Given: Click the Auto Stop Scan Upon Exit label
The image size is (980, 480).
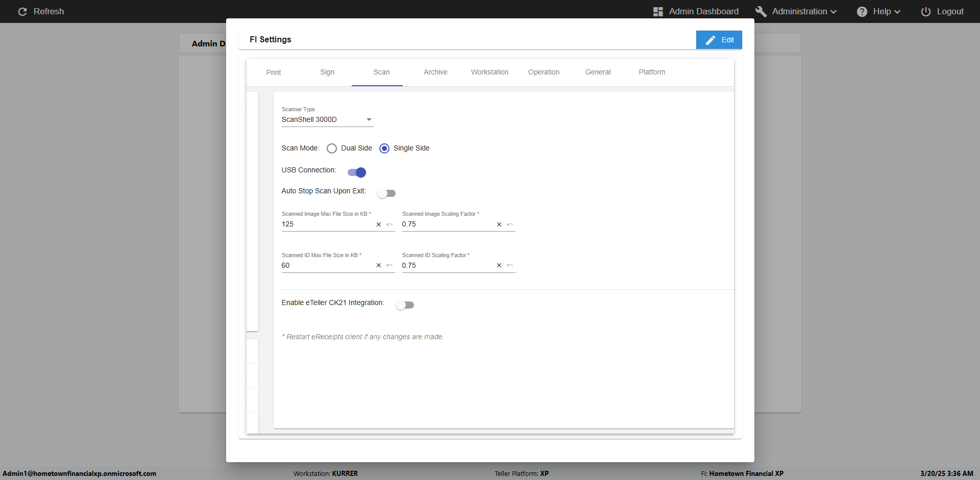Looking at the screenshot, I should (324, 191).
